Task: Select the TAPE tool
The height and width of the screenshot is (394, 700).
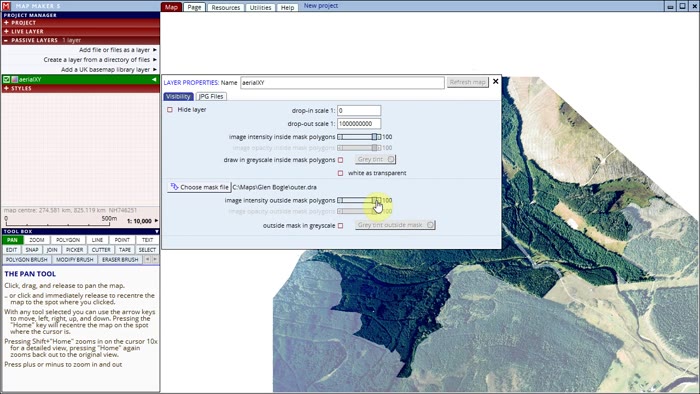Action: (x=125, y=250)
